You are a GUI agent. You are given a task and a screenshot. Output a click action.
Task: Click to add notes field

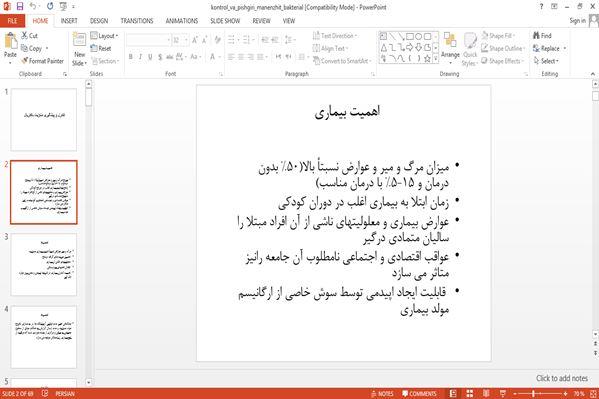(562, 378)
